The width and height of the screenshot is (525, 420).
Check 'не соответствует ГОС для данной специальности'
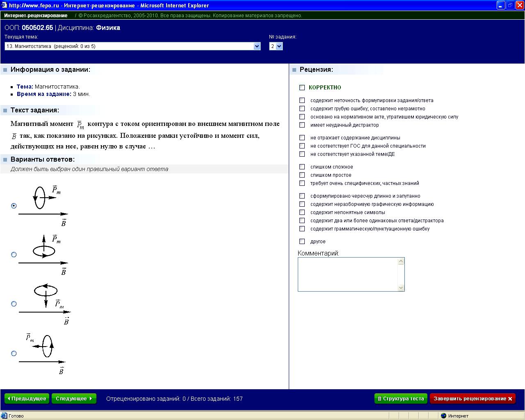coord(302,146)
